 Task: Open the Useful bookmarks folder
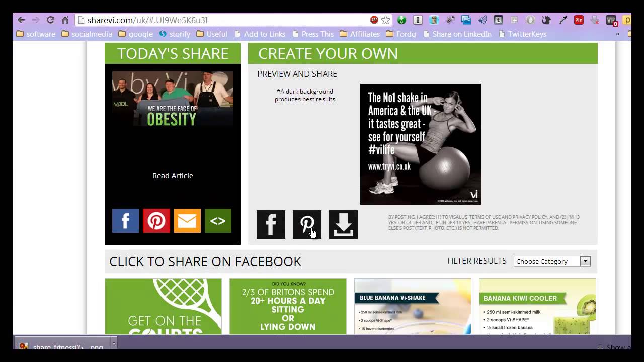click(x=212, y=34)
